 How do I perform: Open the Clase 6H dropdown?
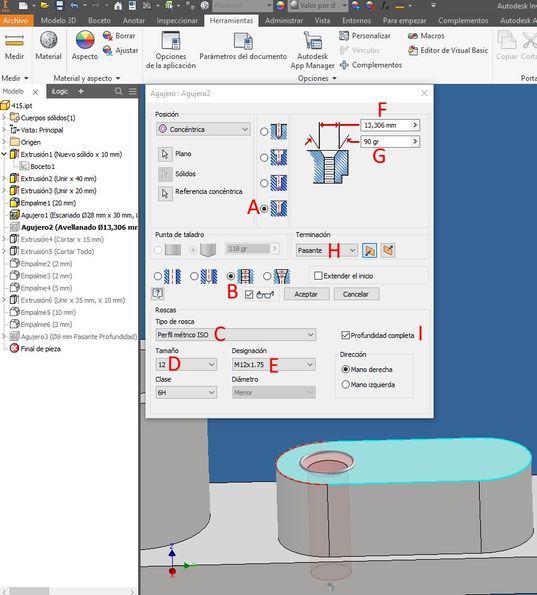[x=186, y=393]
